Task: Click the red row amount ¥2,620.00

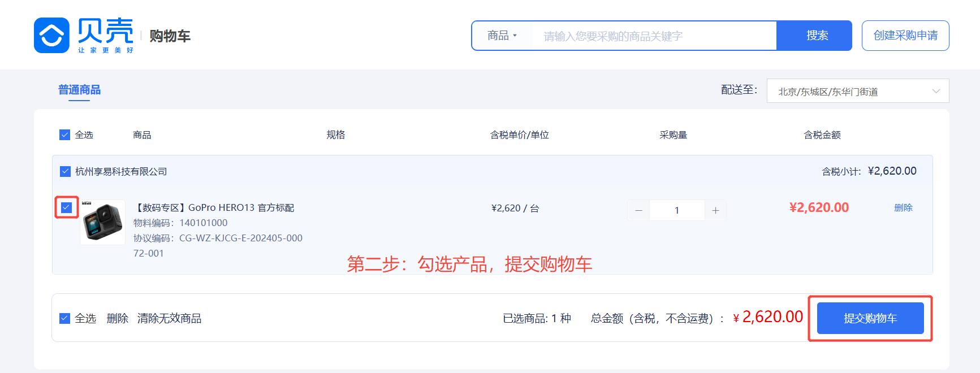Action: point(819,207)
